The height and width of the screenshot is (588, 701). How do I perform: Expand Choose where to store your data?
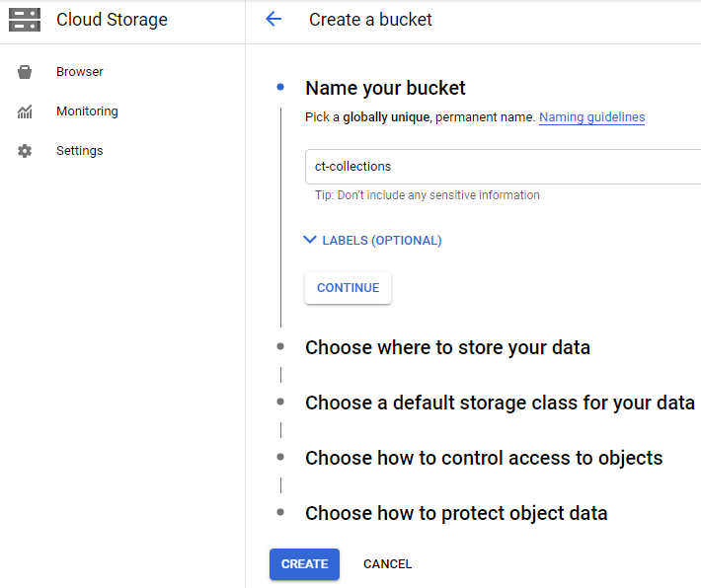tap(447, 347)
